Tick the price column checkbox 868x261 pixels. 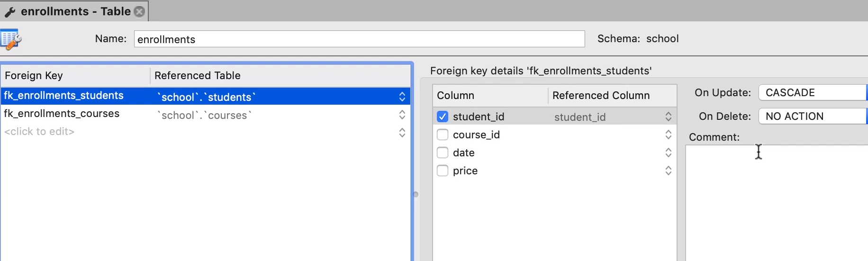click(443, 171)
